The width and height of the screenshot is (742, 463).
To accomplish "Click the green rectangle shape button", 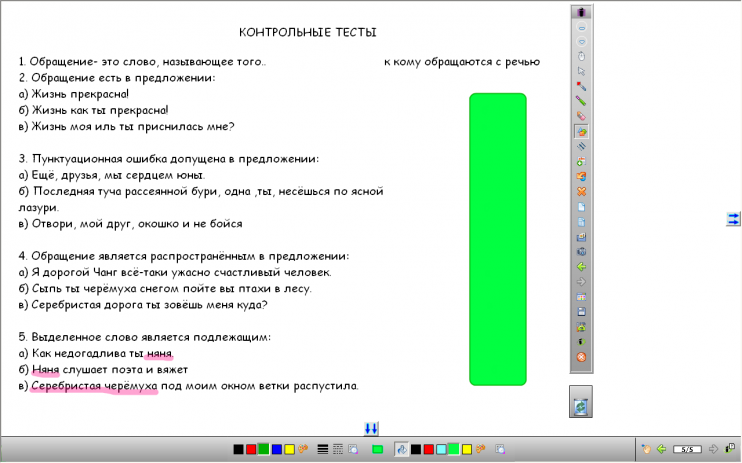I will tap(377, 450).
